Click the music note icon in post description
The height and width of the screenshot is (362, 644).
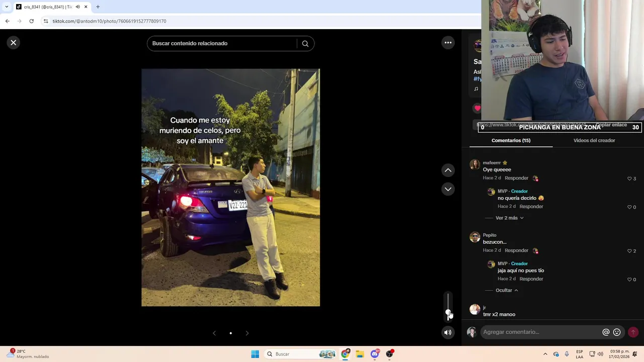pyautogui.click(x=476, y=89)
